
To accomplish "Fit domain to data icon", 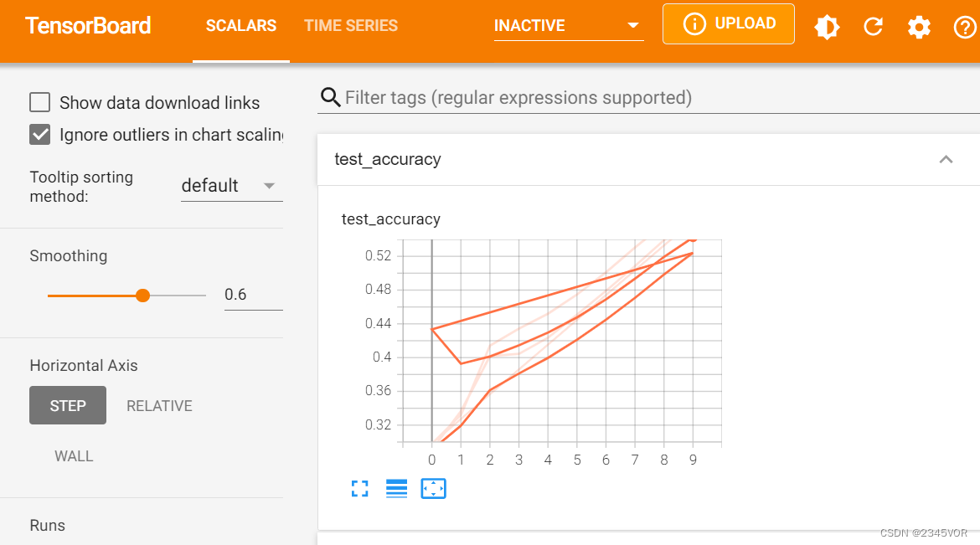I will coord(433,489).
